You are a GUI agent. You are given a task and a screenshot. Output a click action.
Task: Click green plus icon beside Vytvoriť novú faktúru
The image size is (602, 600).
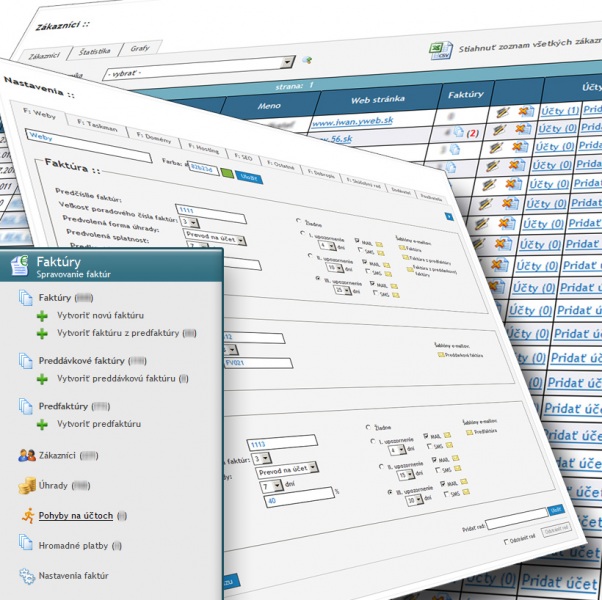point(42,316)
